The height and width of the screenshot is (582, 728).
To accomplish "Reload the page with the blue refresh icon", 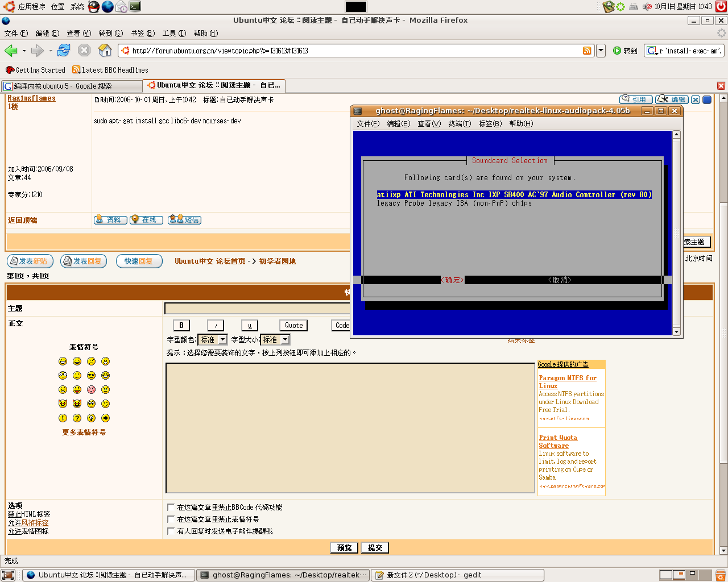I will (x=64, y=51).
